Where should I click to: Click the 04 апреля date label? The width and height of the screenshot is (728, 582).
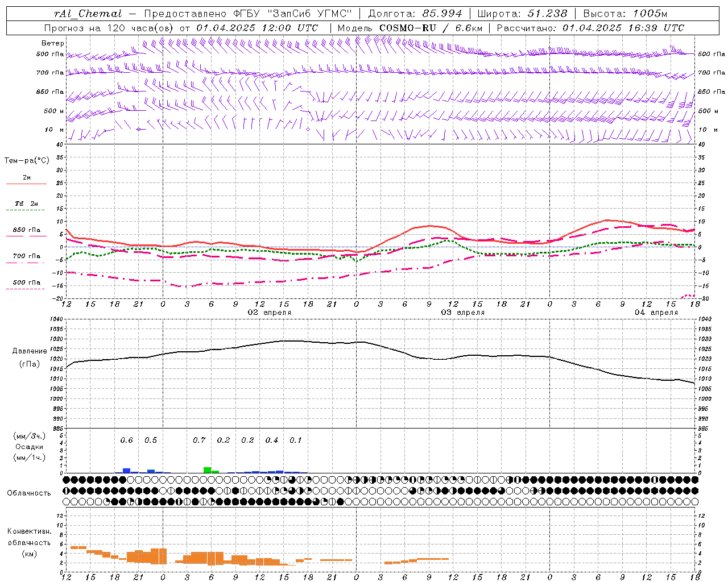[656, 313]
